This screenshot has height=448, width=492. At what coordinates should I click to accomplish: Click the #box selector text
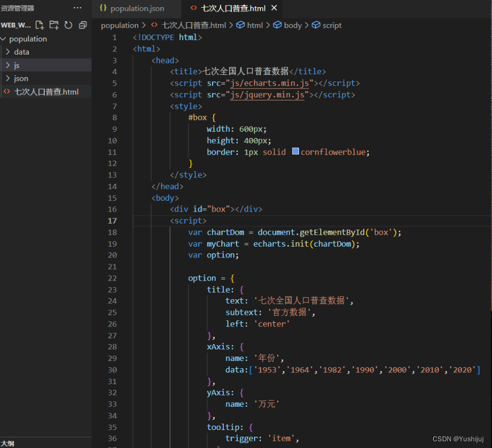pos(197,118)
